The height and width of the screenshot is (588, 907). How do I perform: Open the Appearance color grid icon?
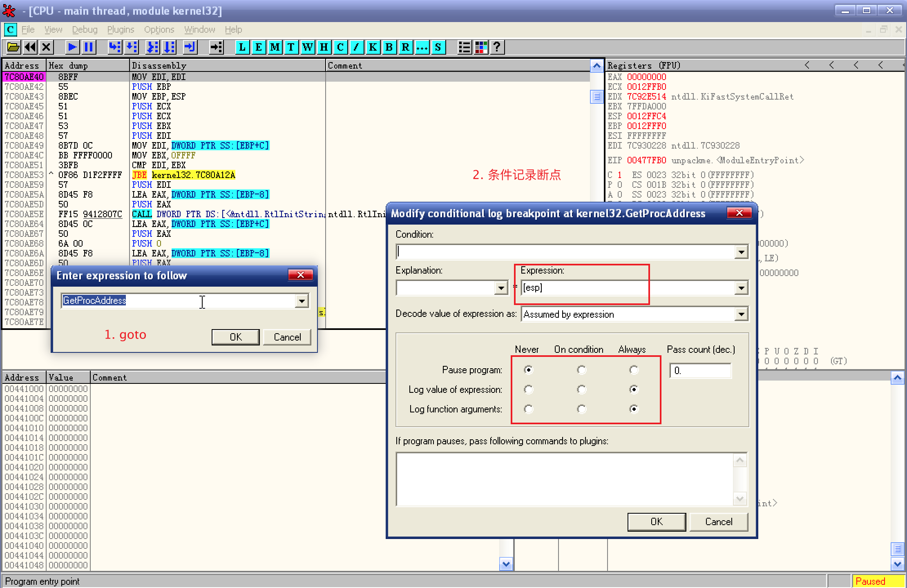481,47
